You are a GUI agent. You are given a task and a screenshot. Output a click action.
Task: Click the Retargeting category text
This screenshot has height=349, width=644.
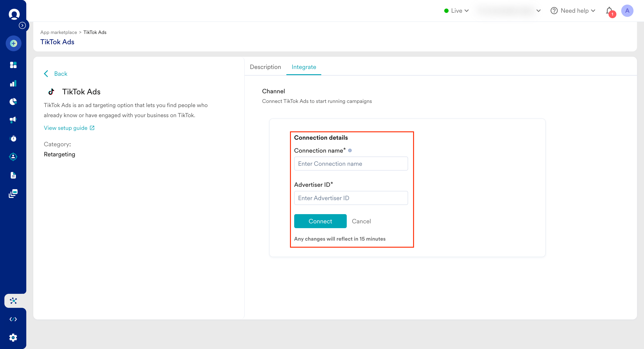[60, 154]
